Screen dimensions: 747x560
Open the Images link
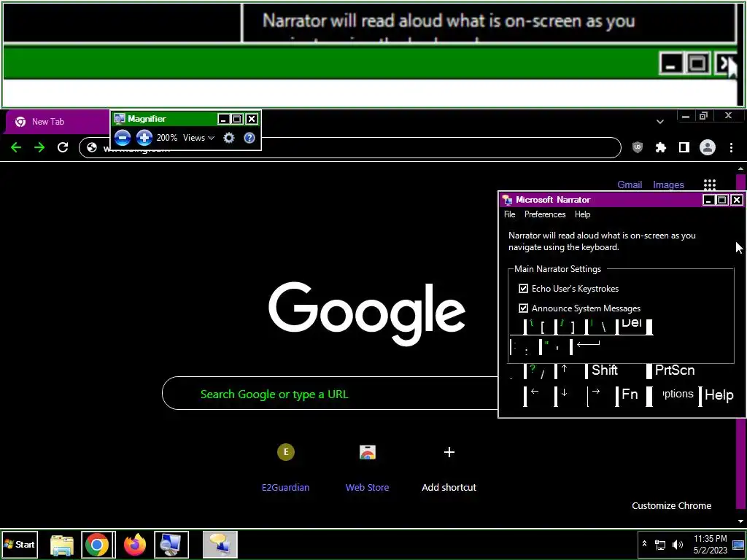click(668, 184)
